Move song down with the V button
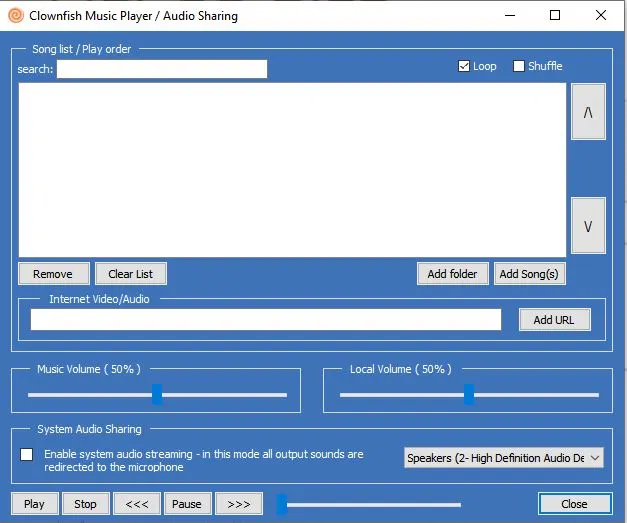627x523 pixels. click(587, 226)
